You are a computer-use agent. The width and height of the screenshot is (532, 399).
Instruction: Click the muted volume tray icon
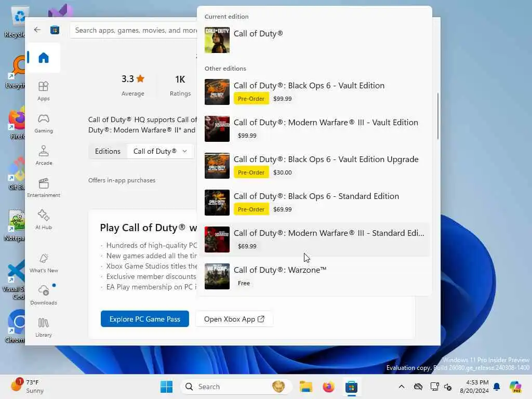point(448,387)
